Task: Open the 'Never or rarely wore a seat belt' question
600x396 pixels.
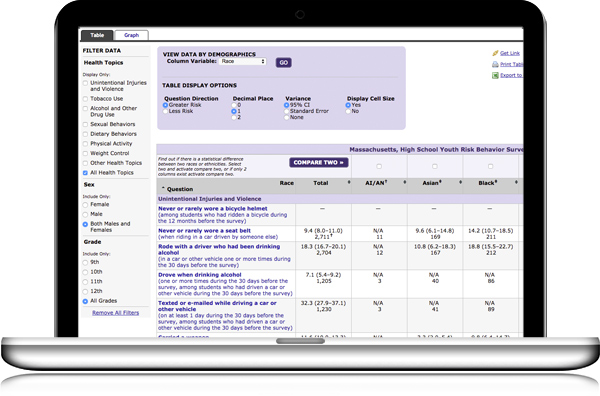Action: pos(204,231)
